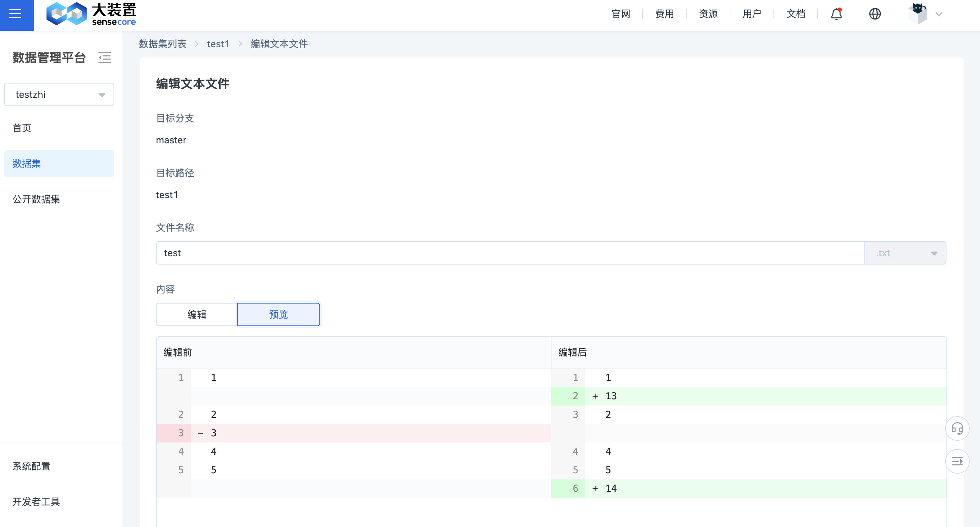
Task: Click the cat-in-box avatar icon
Action: click(x=919, y=14)
